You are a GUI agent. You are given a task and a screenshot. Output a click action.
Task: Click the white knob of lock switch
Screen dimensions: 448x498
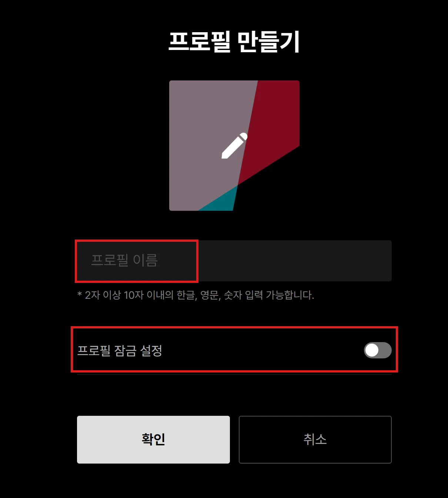click(372, 350)
